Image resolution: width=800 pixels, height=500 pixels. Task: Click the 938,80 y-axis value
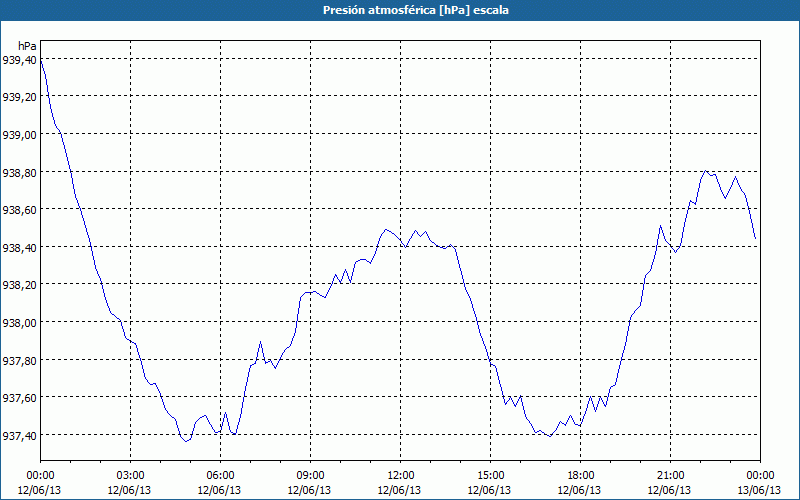pos(19,173)
